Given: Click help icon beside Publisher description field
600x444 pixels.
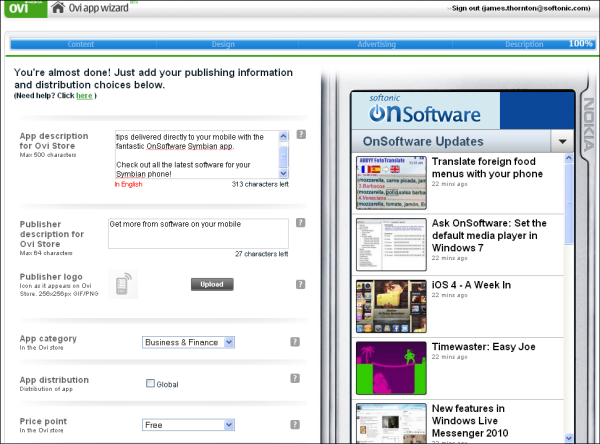Looking at the screenshot, I should coord(301,223).
